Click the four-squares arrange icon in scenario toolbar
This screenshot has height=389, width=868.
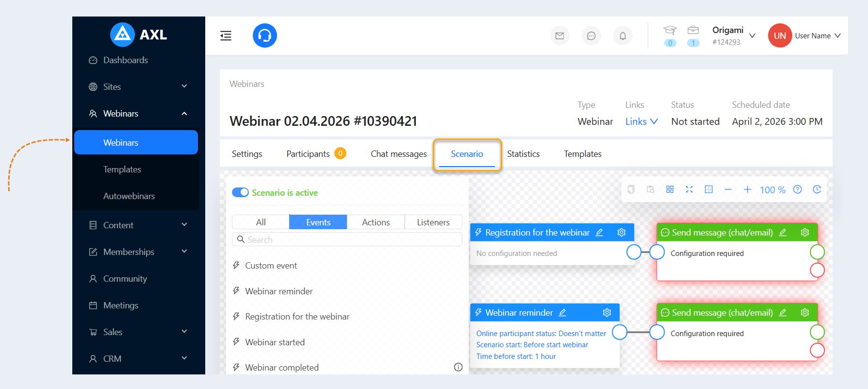pyautogui.click(x=670, y=189)
